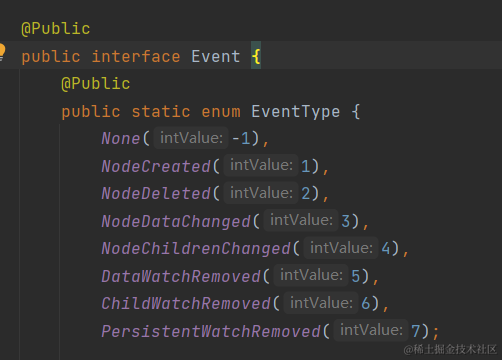Click the 'EventType' enum name
The height and width of the screenshot is (360, 502).
click(296, 111)
